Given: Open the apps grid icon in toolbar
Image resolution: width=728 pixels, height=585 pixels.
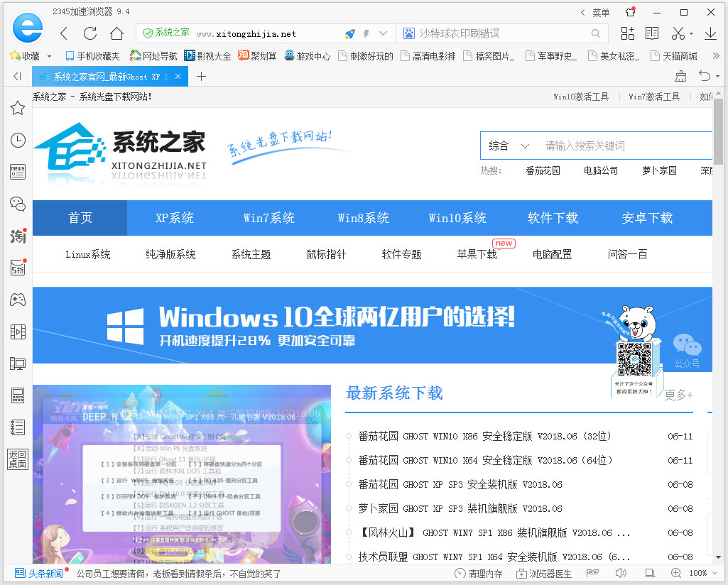Looking at the screenshot, I should [x=627, y=33].
